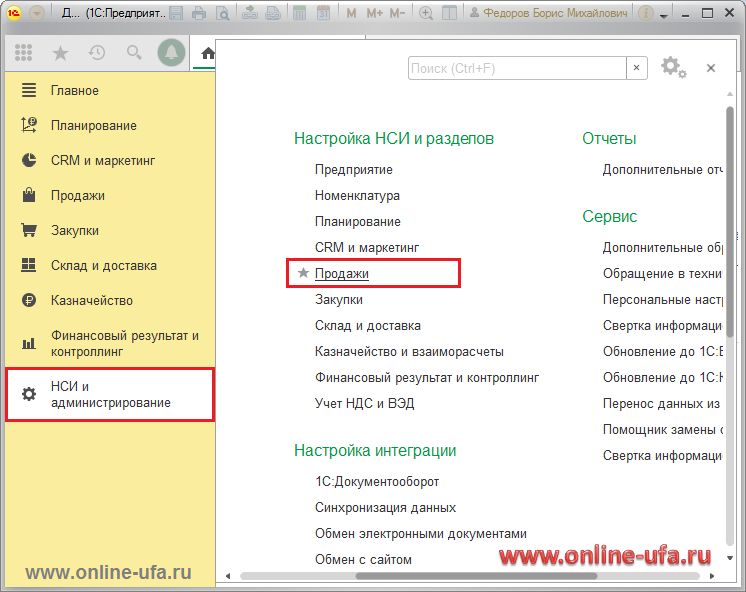Open Казначейство и взаиморасчеты link
The image size is (746, 592).
[x=409, y=352]
